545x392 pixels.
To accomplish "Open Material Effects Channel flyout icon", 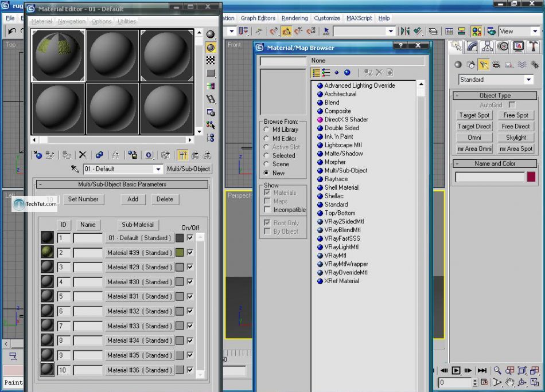I will [x=149, y=155].
